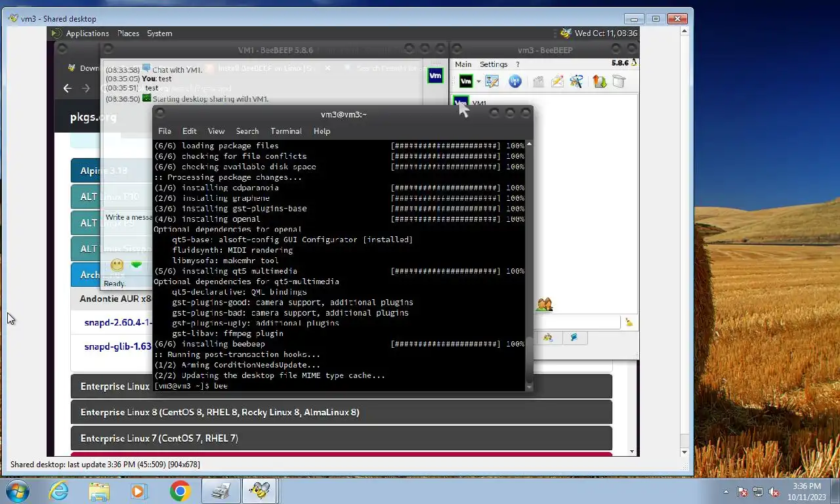The image size is (840, 504).
Task: Open the snapd-2.60.4-1 package link
Action: coord(118,322)
